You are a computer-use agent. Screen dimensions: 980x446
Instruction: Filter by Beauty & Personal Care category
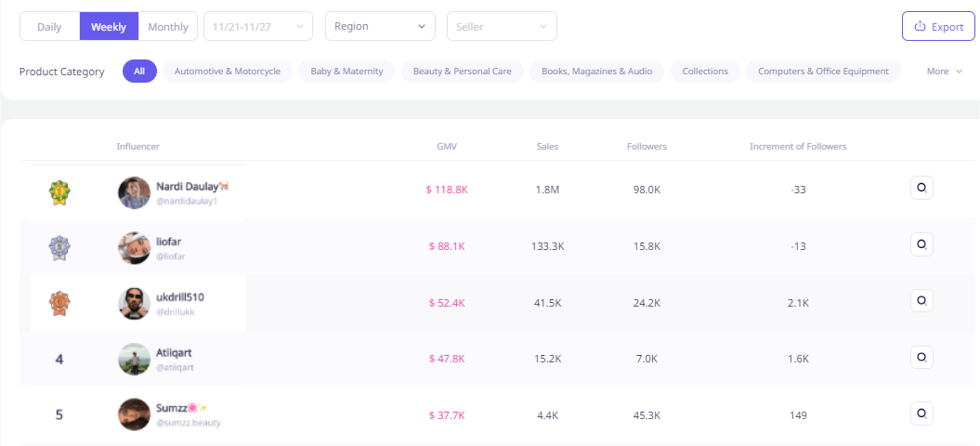463,72
